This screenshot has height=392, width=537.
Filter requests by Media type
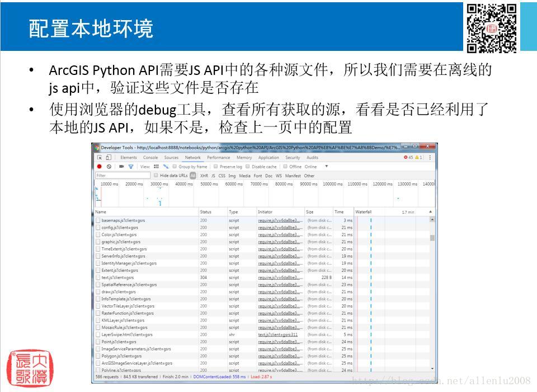point(244,176)
